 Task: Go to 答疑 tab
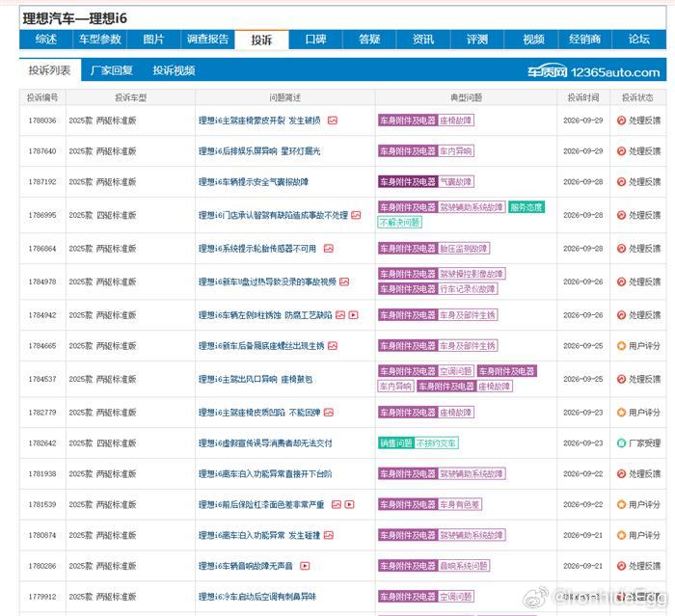click(369, 40)
